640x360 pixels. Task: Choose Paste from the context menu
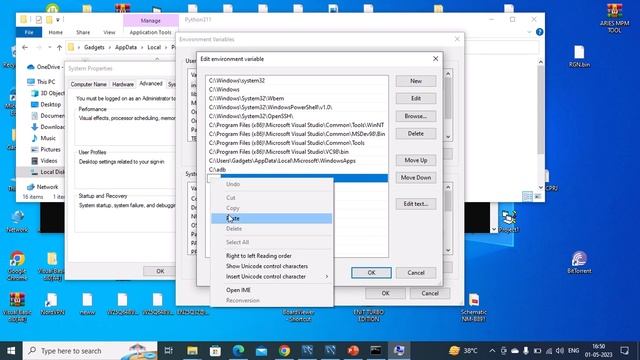[271, 218]
